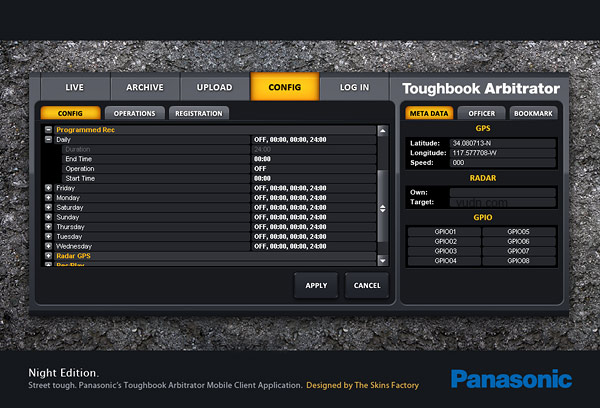Expand the Wednesday schedule row

tap(48, 246)
